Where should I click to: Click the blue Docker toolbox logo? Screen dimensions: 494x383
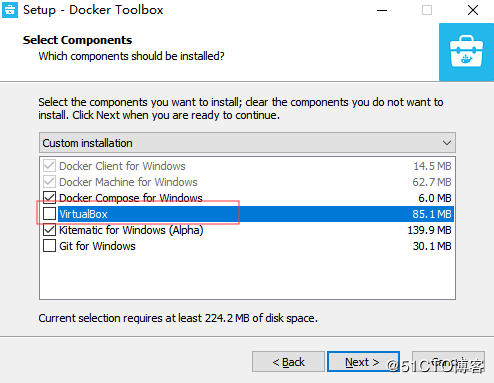tap(466, 52)
